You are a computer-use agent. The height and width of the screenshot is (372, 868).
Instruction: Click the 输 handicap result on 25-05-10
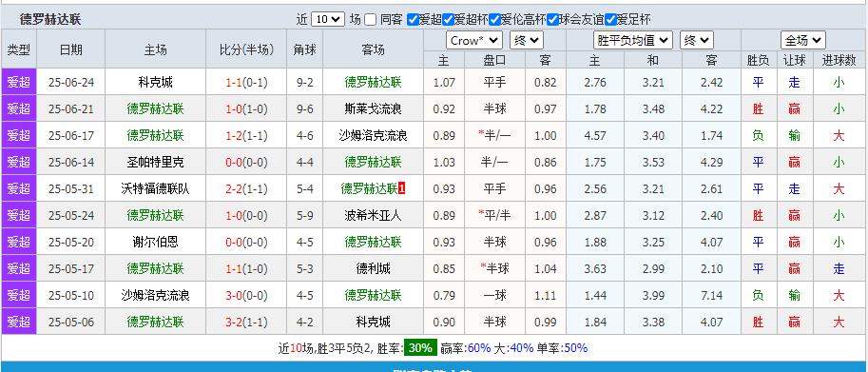(795, 295)
